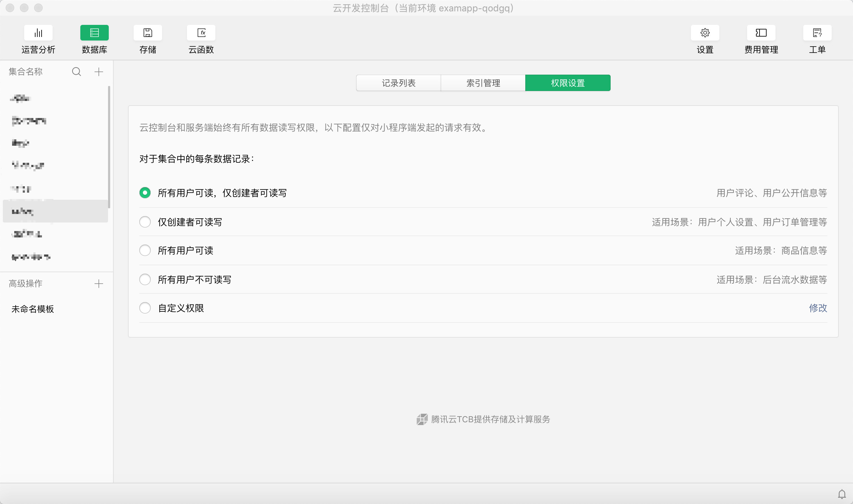The height and width of the screenshot is (504, 853).
Task: Switch to the 索引管理 tab
Action: pyautogui.click(x=483, y=83)
